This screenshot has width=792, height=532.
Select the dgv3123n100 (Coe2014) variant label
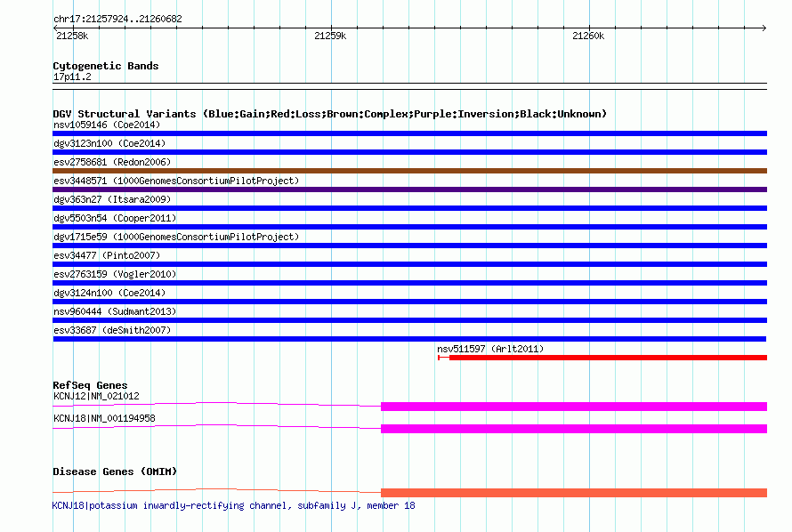[x=109, y=143]
